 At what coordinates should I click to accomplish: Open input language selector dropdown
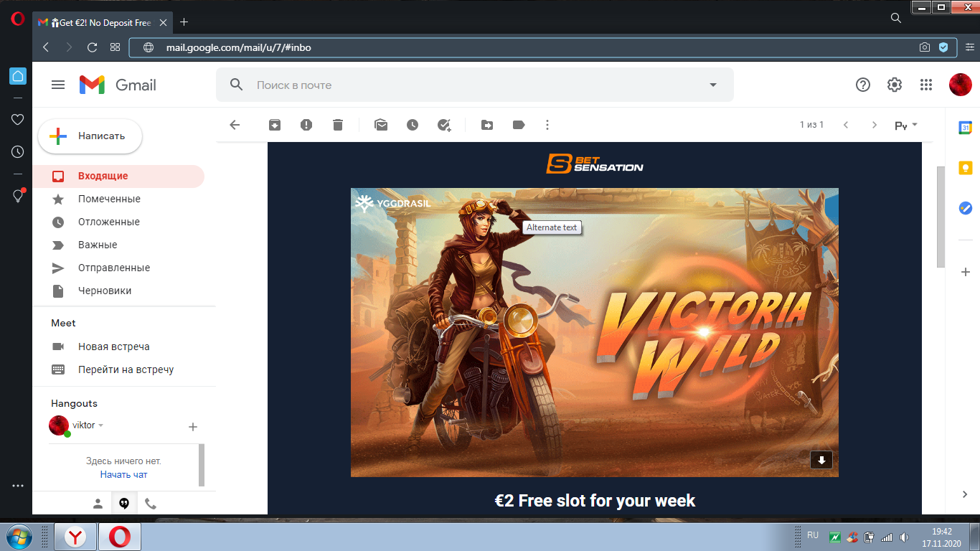906,125
